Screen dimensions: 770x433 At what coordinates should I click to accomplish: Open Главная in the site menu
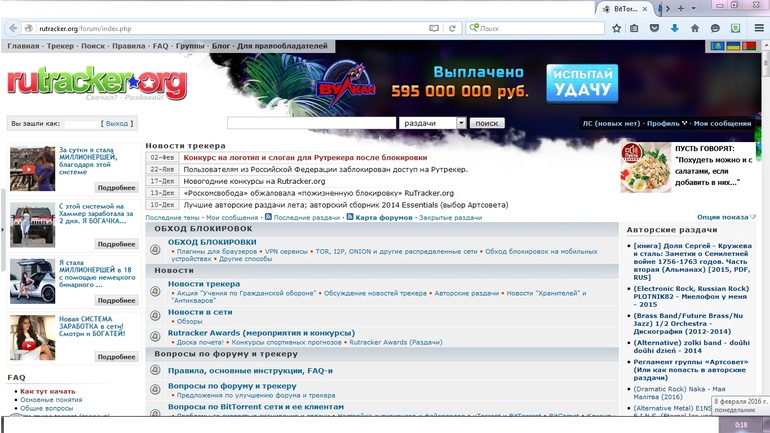[x=23, y=46]
